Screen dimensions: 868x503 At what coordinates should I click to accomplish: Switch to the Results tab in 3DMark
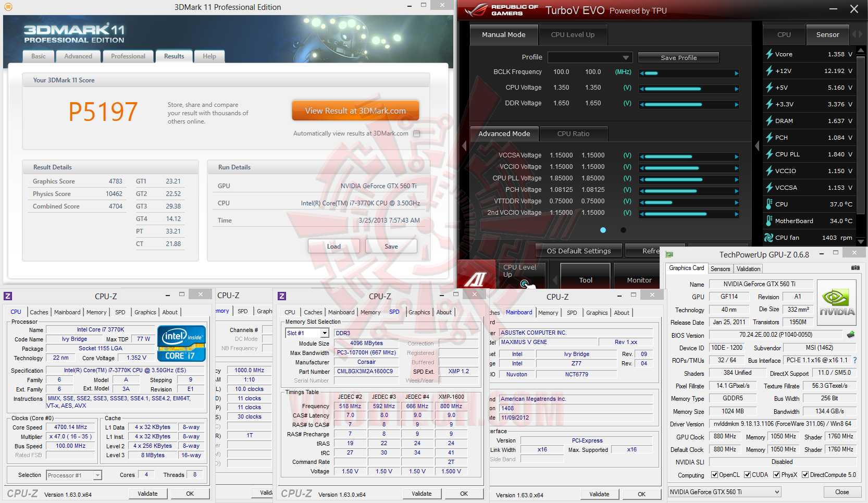point(174,56)
